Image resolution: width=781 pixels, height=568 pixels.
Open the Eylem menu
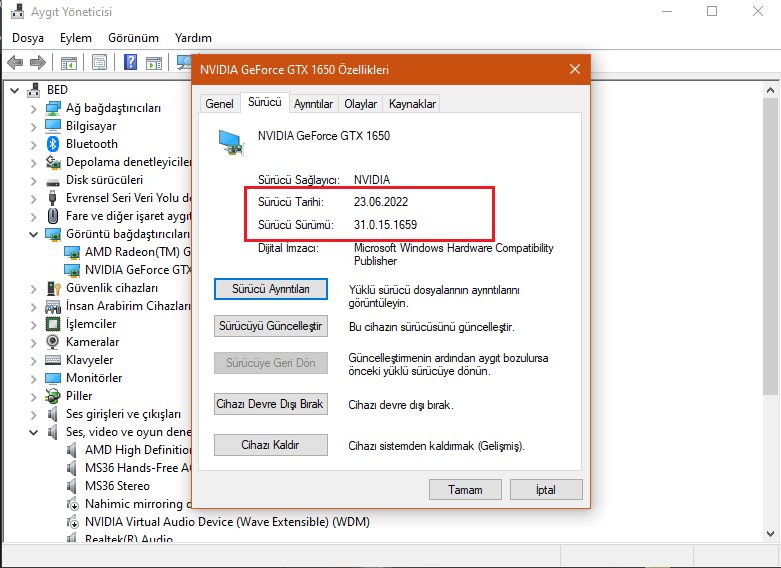pyautogui.click(x=76, y=38)
